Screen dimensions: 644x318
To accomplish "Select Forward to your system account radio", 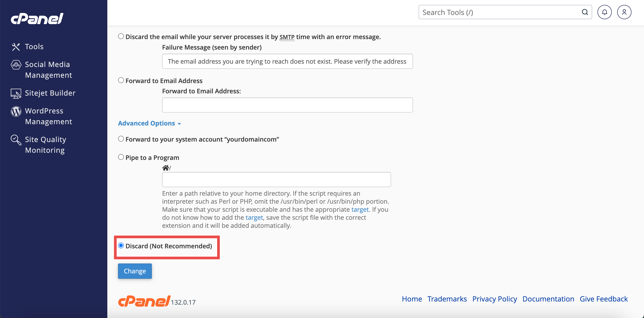I will pyautogui.click(x=121, y=139).
